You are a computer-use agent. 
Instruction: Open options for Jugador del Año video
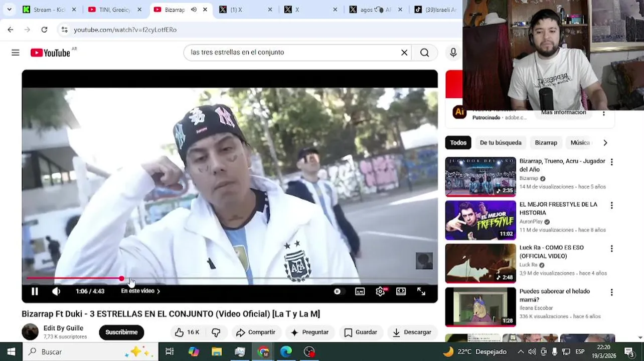tap(611, 162)
